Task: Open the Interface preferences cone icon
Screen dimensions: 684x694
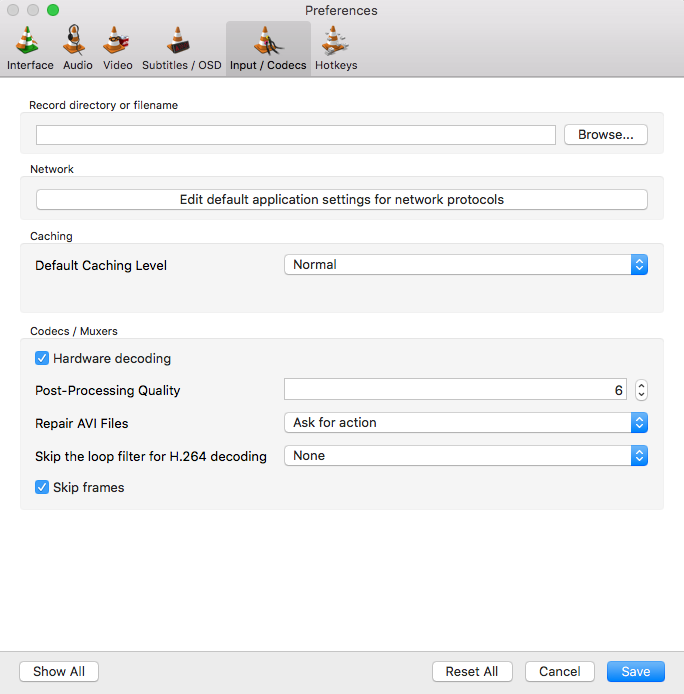Action: (x=27, y=41)
